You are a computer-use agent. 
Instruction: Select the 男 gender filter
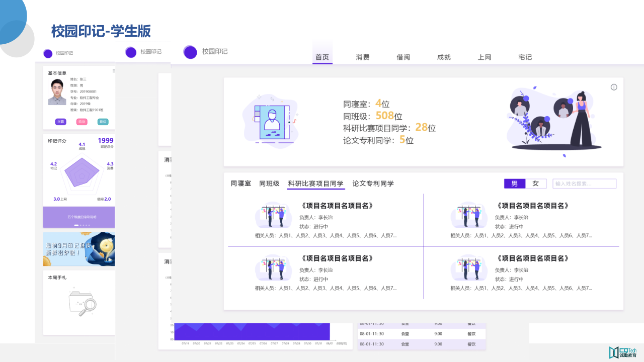point(514,184)
